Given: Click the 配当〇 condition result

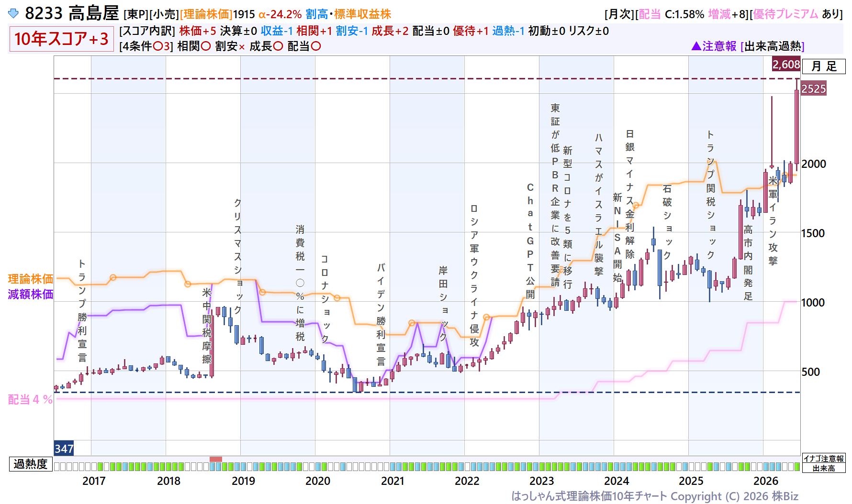Looking at the screenshot, I should click(304, 46).
